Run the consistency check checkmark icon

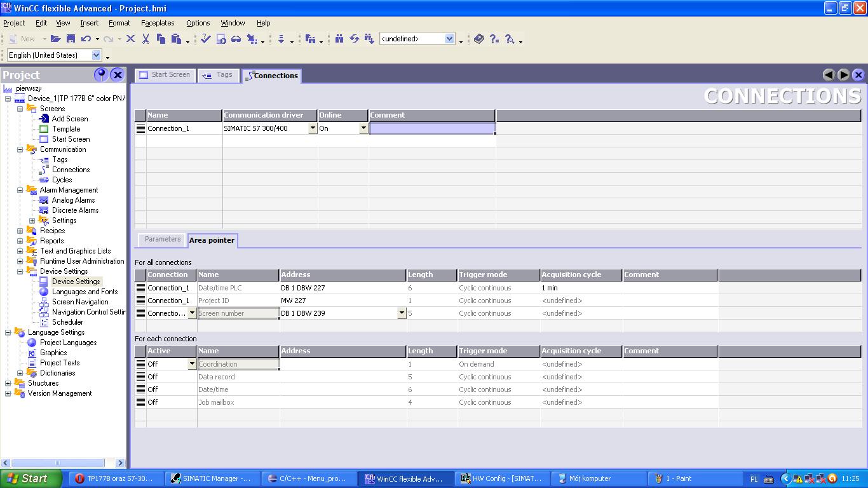[x=205, y=39]
